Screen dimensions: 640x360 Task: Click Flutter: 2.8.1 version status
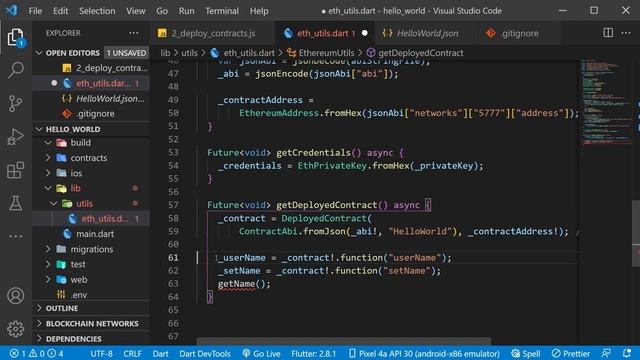313,353
